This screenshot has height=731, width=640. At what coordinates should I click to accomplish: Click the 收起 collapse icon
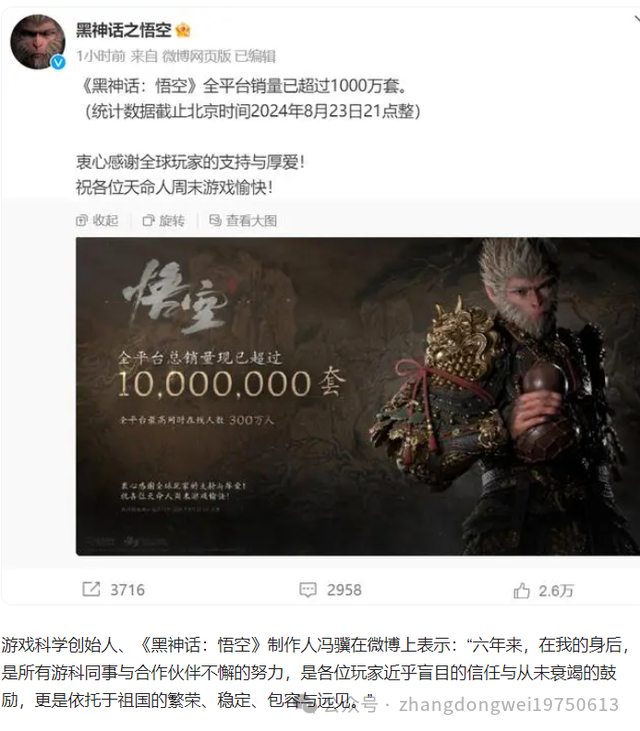click(82, 221)
